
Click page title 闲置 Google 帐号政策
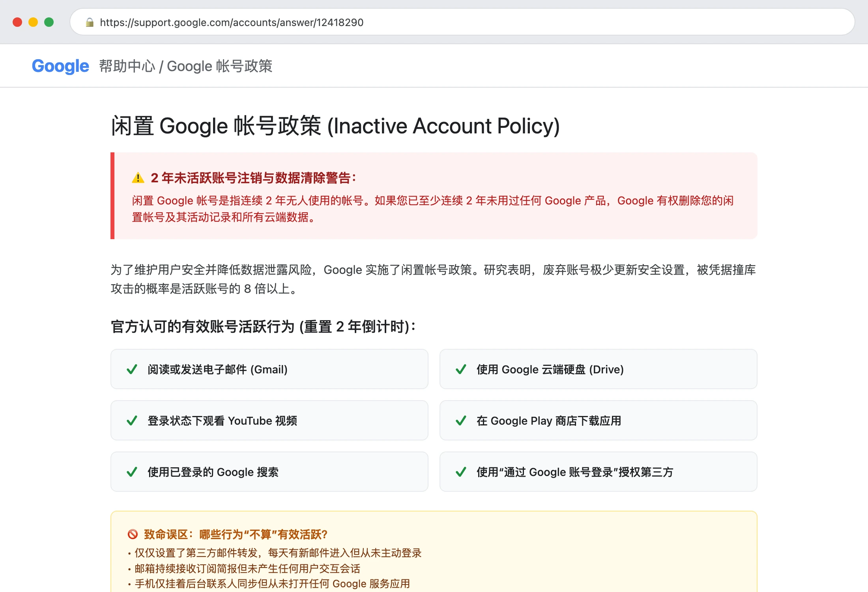[335, 126]
